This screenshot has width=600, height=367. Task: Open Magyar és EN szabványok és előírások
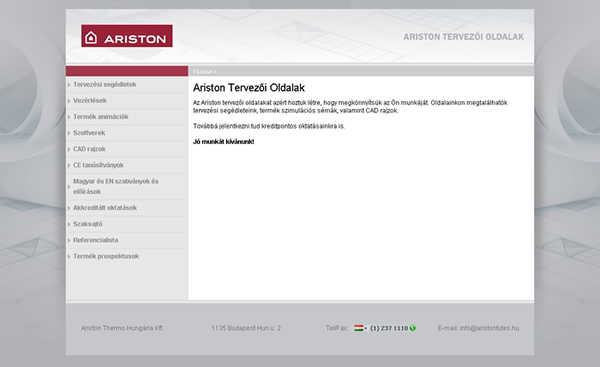(x=116, y=186)
